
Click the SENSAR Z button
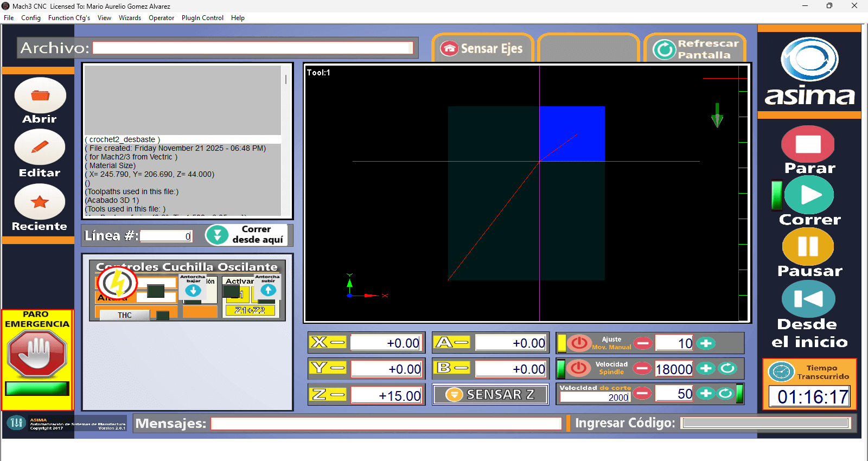[490, 394]
